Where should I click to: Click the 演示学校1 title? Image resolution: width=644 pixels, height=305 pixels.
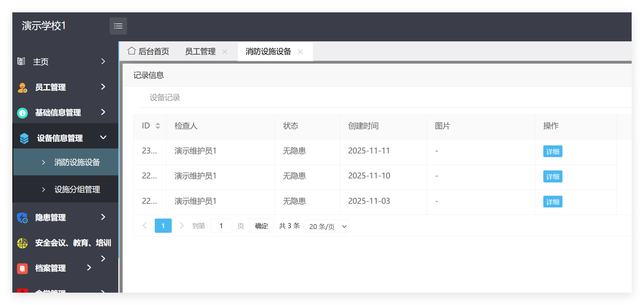click(x=44, y=26)
